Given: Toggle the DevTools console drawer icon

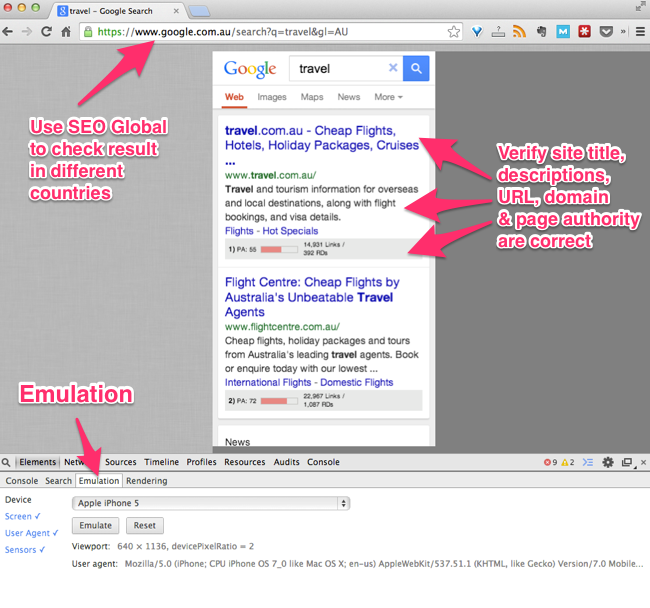Looking at the screenshot, I should [x=588, y=462].
